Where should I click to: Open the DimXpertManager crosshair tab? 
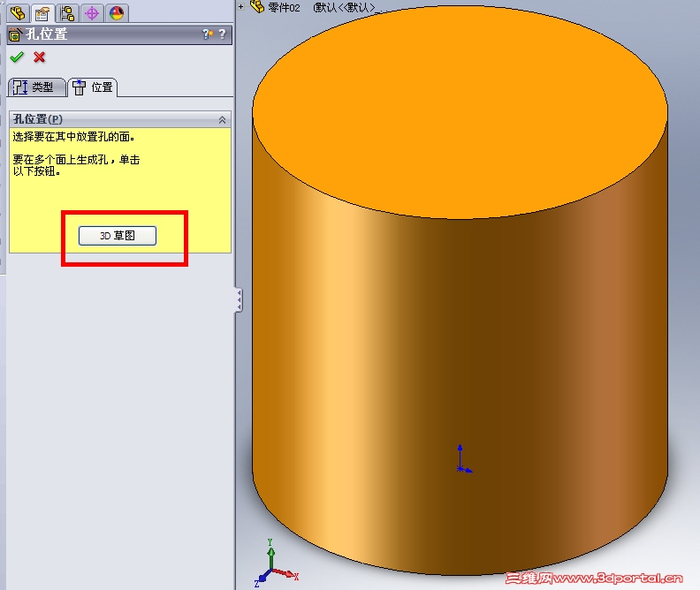[92, 13]
